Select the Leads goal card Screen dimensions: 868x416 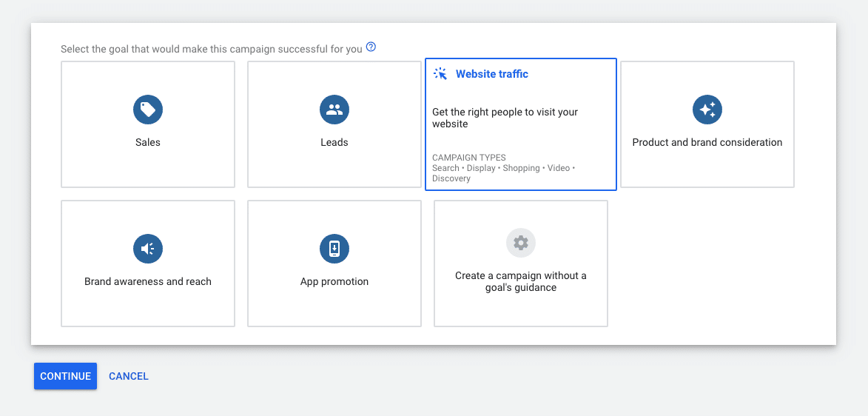[334, 124]
